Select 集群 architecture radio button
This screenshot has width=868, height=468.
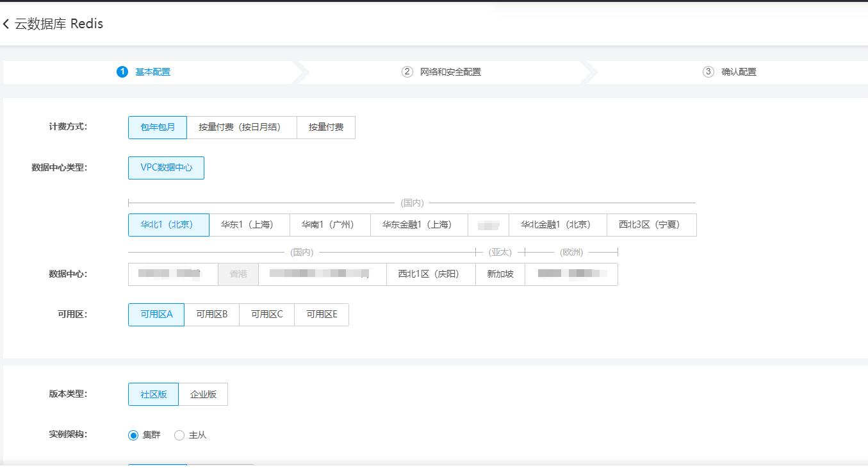tap(134, 435)
